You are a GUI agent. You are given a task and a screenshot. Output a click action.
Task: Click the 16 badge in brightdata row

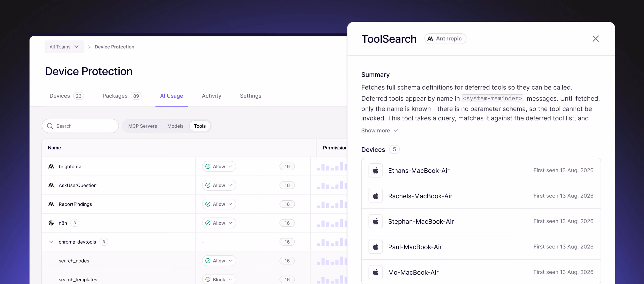[x=287, y=167]
